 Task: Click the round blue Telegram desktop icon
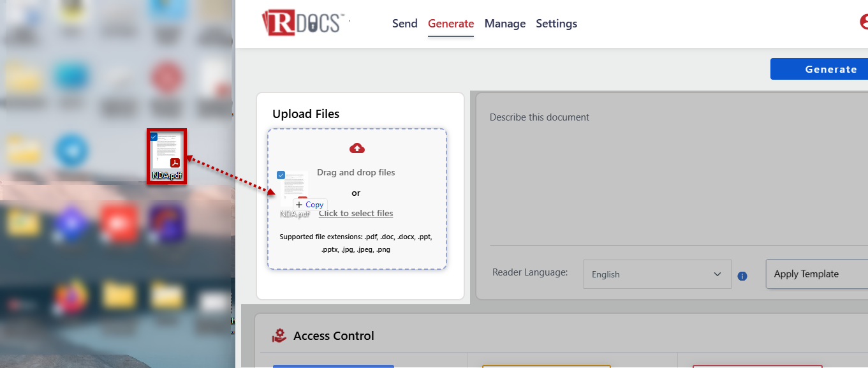[71, 151]
